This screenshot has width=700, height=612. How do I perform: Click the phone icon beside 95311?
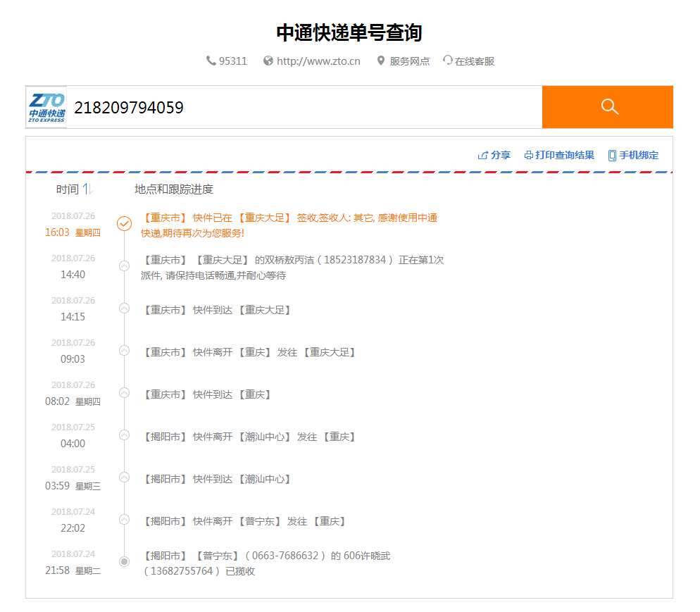(211, 61)
